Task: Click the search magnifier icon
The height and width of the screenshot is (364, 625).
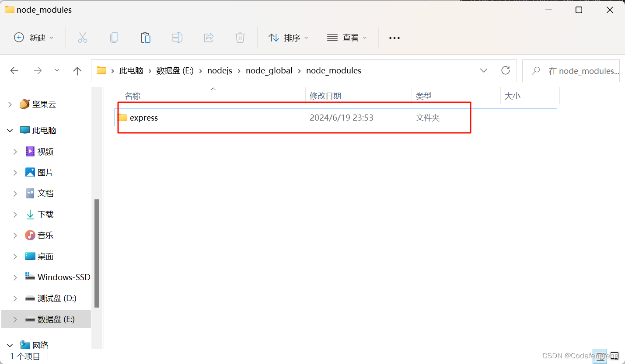Action: (536, 71)
